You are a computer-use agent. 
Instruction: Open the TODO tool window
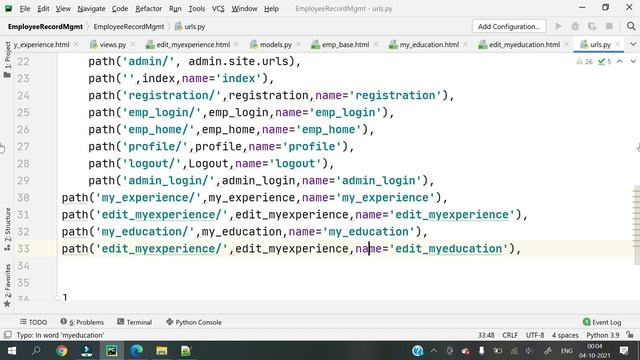point(33,322)
